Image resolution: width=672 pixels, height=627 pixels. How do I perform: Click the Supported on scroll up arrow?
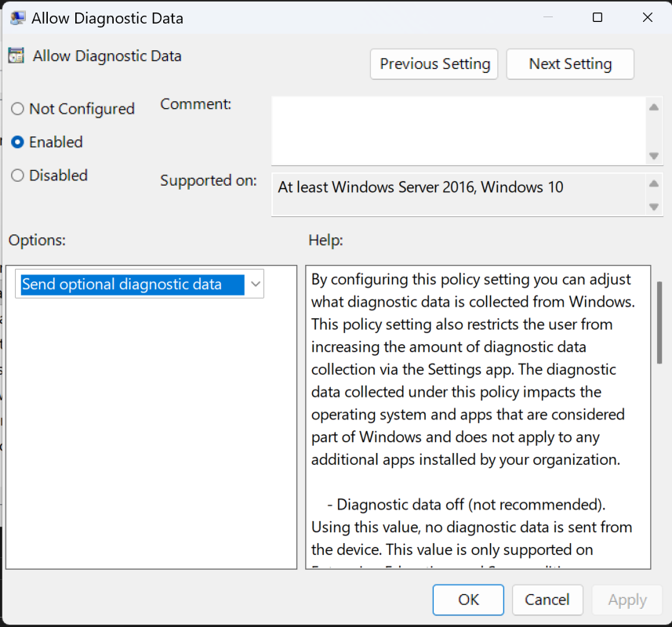pos(654,183)
